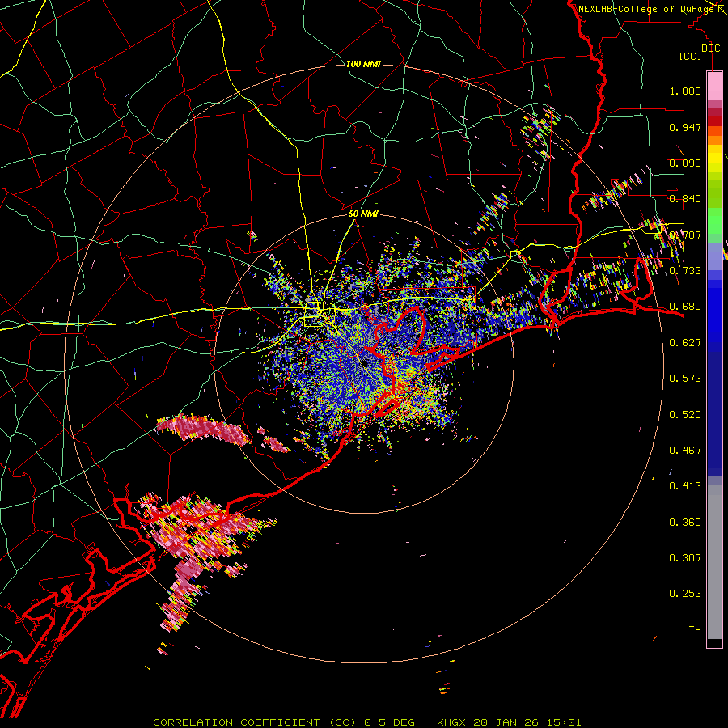This screenshot has height=728, width=728.
Task: Click the 0.627 scale value
Action: point(685,343)
